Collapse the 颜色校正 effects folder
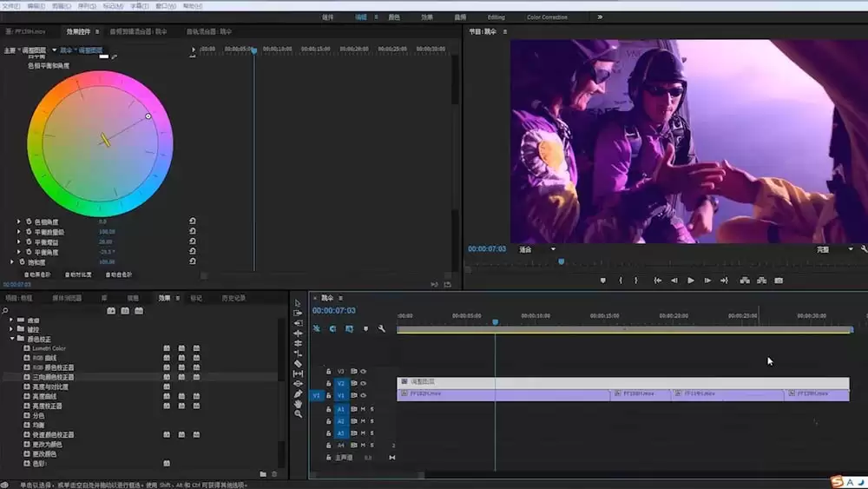This screenshot has height=489, width=868. click(x=12, y=339)
